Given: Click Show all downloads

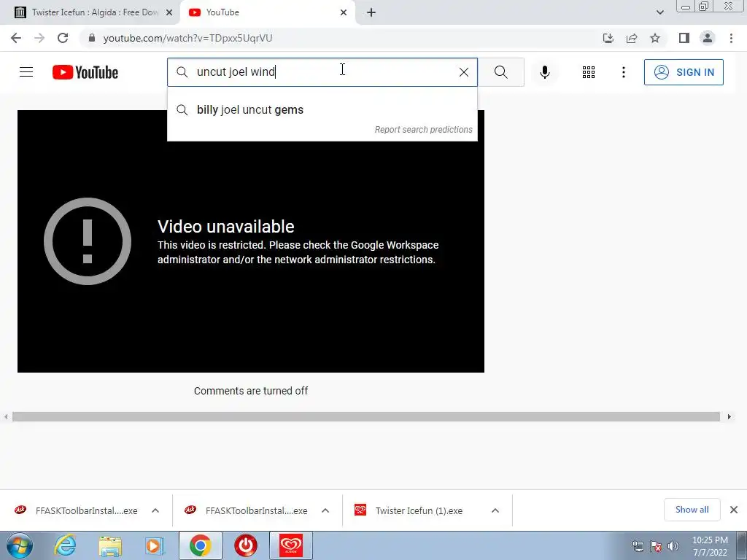Looking at the screenshot, I should [x=692, y=510].
